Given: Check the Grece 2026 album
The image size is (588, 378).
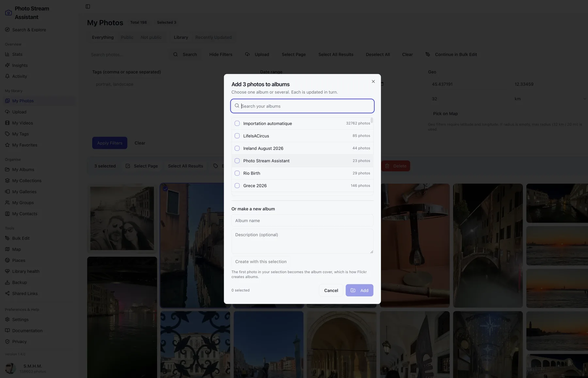Looking at the screenshot, I should pos(237,185).
